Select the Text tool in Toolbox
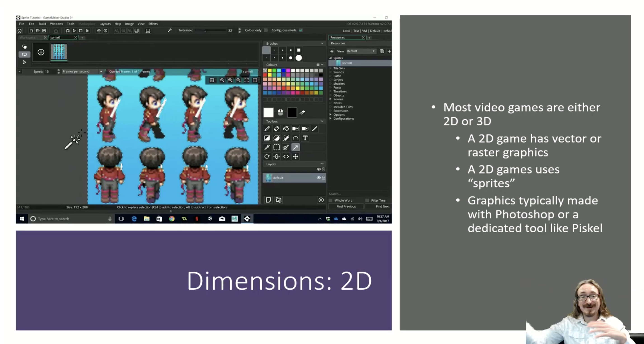This screenshot has width=644, height=344. pos(305,138)
